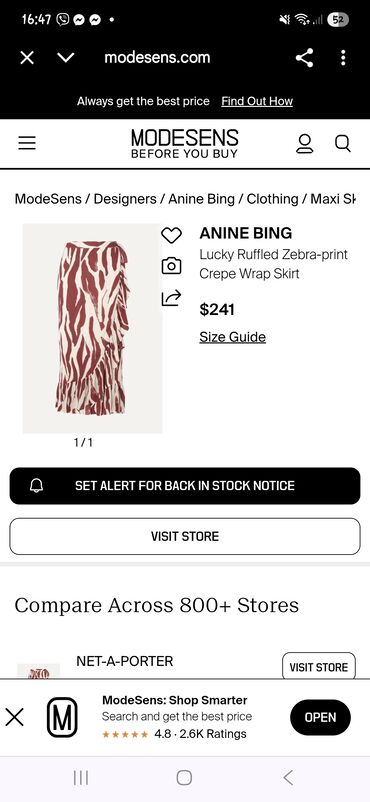Viewport: 370px width, 802px height.
Task: Expand browser tab chevron down arrow
Action: [x=66, y=58]
